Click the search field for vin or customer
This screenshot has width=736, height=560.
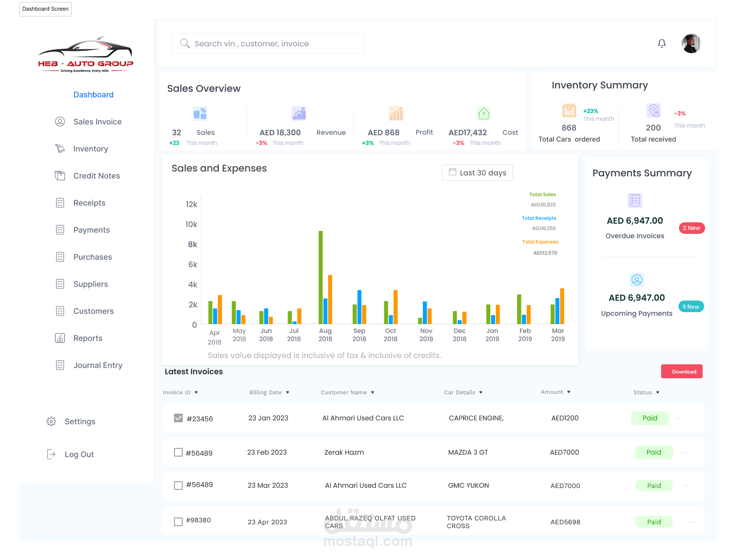[x=268, y=43]
